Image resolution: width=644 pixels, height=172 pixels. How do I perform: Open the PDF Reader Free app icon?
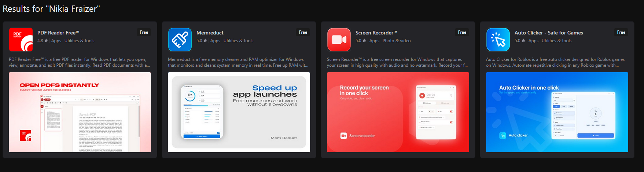21,40
